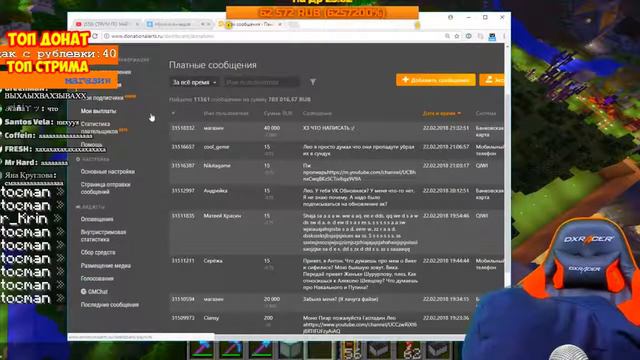Click the 'QIWI' system cell for Nikitagame

(x=482, y=166)
